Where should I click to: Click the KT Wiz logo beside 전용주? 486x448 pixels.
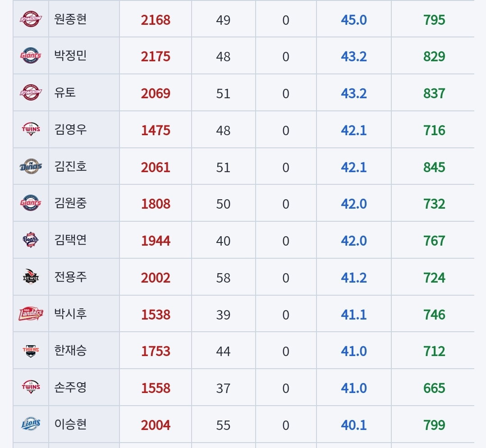pos(31,277)
